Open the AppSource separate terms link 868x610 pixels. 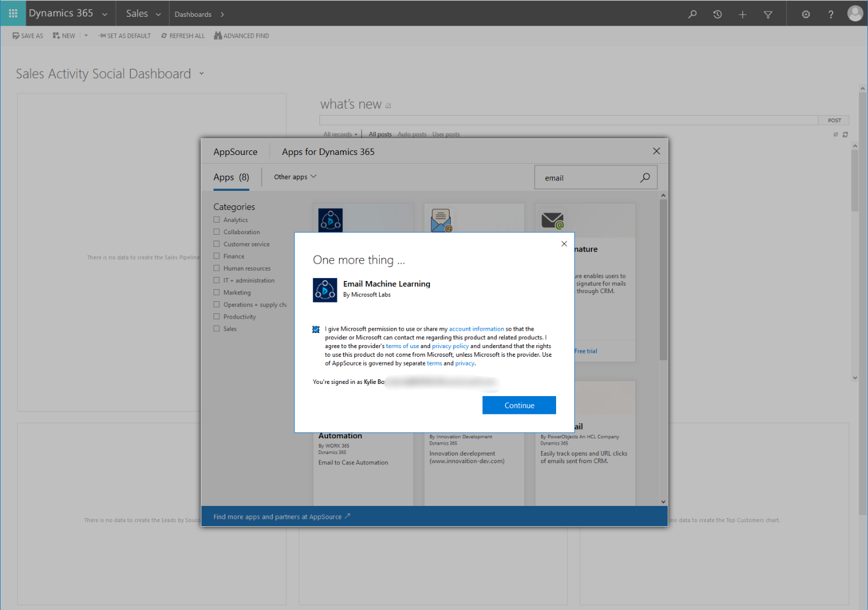point(434,364)
